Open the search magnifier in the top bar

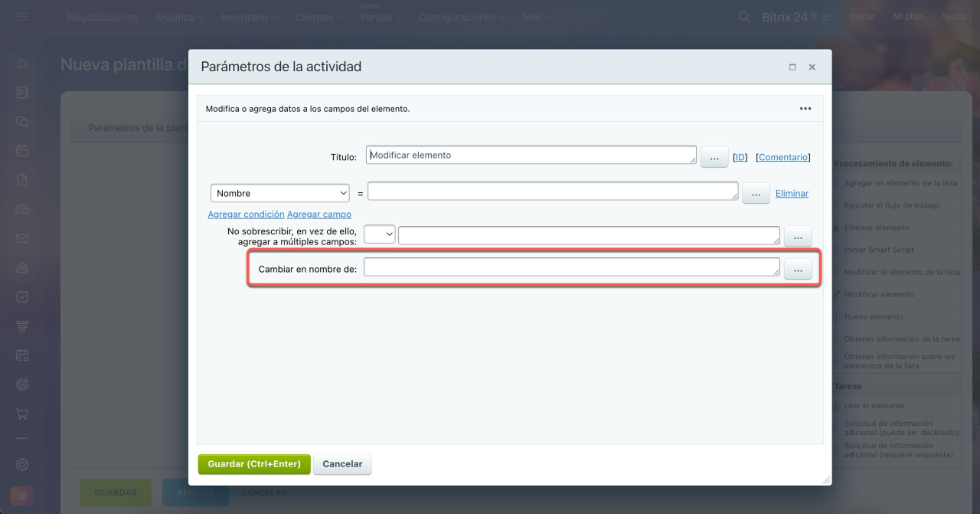pyautogui.click(x=744, y=17)
